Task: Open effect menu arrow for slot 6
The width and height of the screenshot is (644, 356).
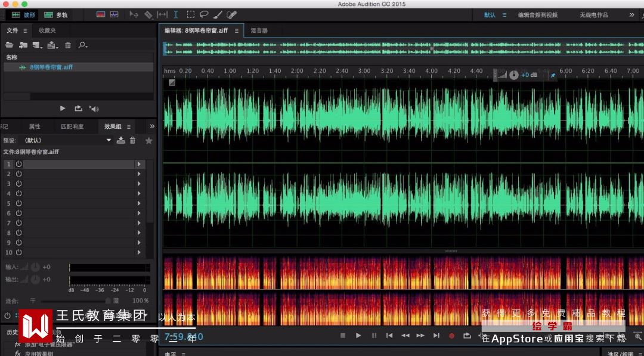Action: 139,213
